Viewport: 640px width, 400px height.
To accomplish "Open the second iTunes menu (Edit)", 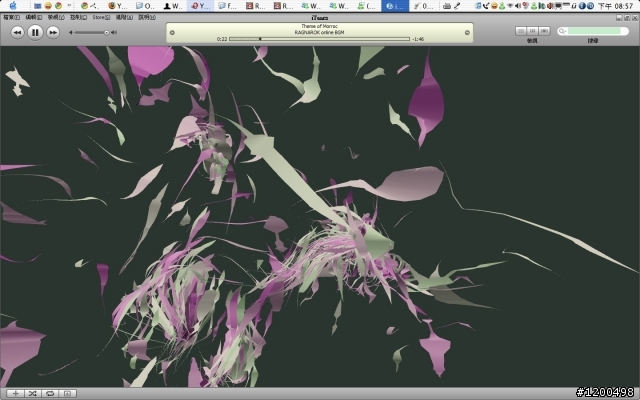I will tap(33, 18).
